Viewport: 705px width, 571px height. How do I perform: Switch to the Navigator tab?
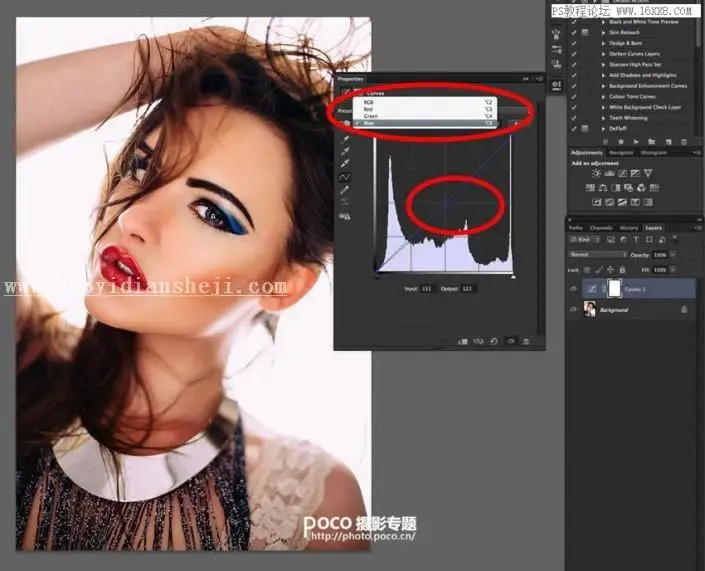(621, 153)
